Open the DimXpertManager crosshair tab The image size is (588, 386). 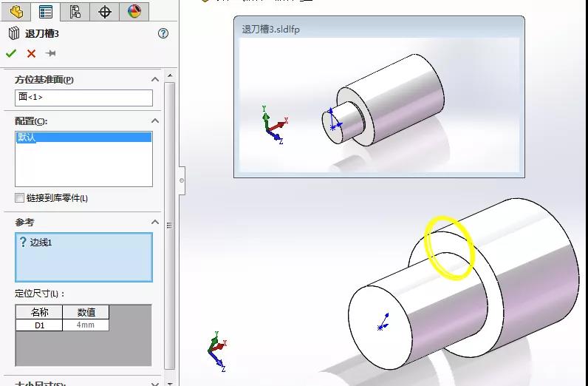pos(105,11)
